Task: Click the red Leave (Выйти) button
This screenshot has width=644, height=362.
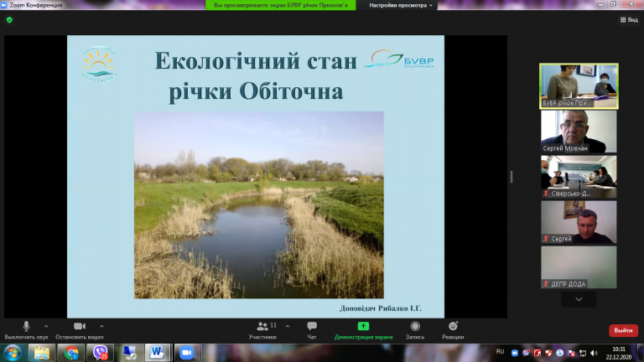Action: (623, 330)
